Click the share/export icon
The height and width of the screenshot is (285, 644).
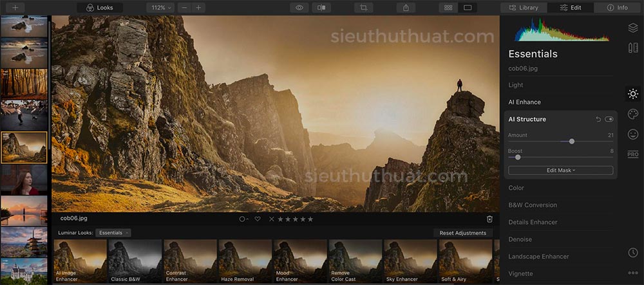tap(406, 7)
